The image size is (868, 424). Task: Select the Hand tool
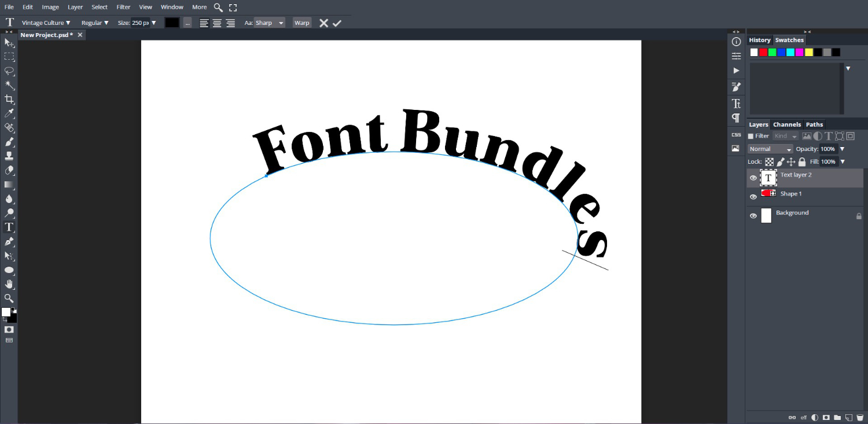click(9, 284)
